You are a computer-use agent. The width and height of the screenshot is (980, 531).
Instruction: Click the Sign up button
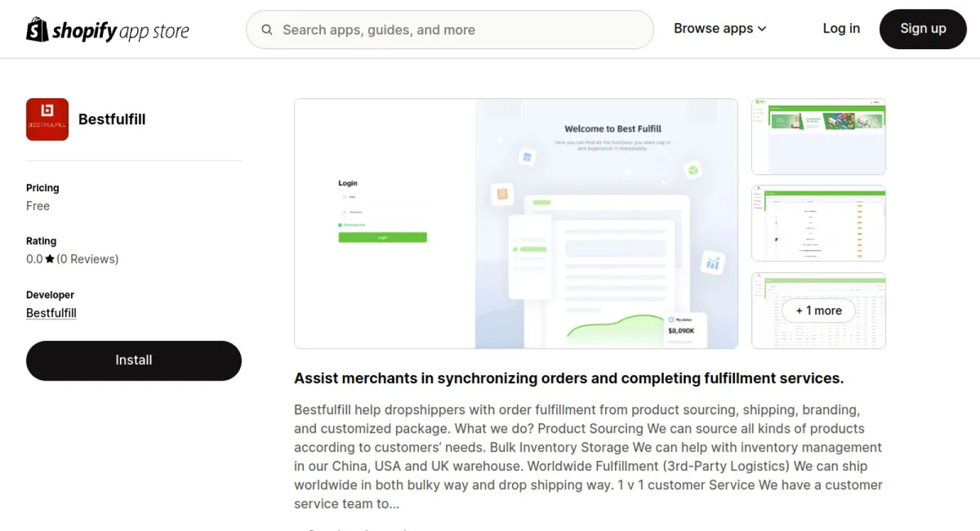923,29
